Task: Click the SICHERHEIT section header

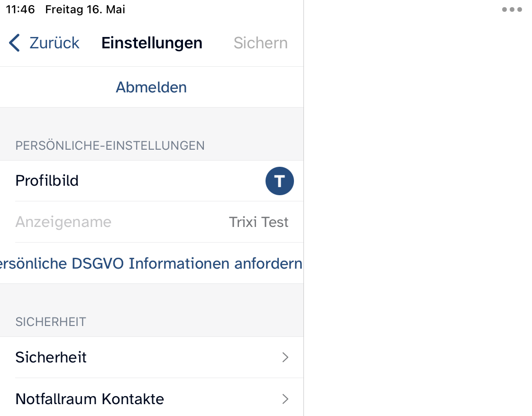Action: [51, 322]
